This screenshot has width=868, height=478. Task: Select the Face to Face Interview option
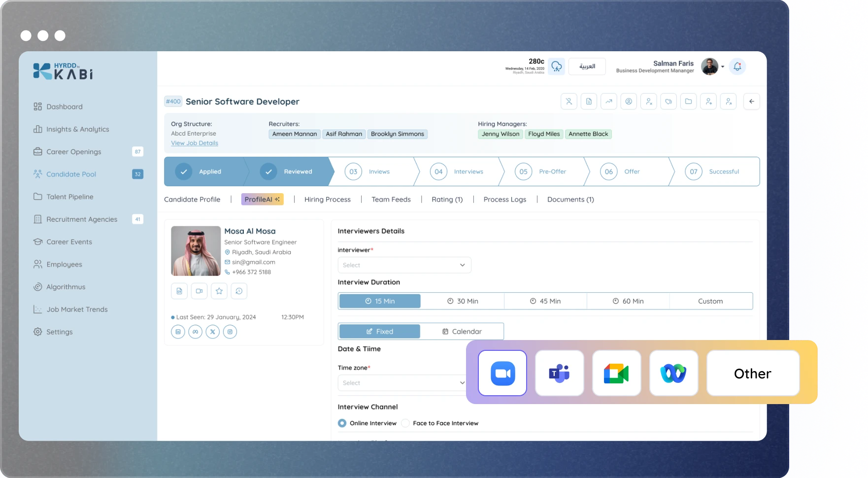point(405,423)
